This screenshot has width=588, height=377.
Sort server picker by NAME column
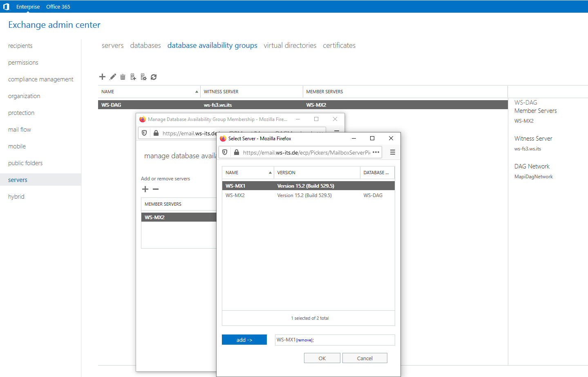[x=248, y=173]
